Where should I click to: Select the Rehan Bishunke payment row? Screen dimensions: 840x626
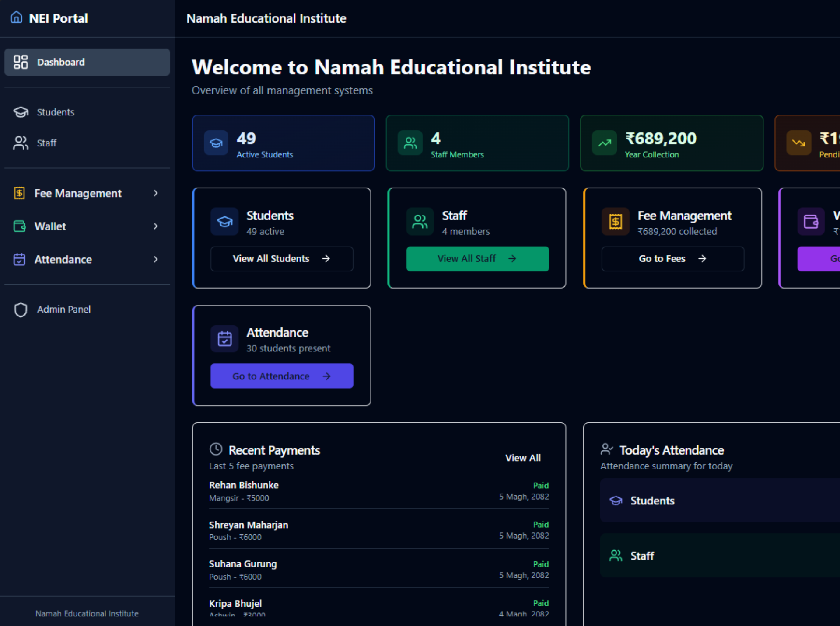pos(378,491)
